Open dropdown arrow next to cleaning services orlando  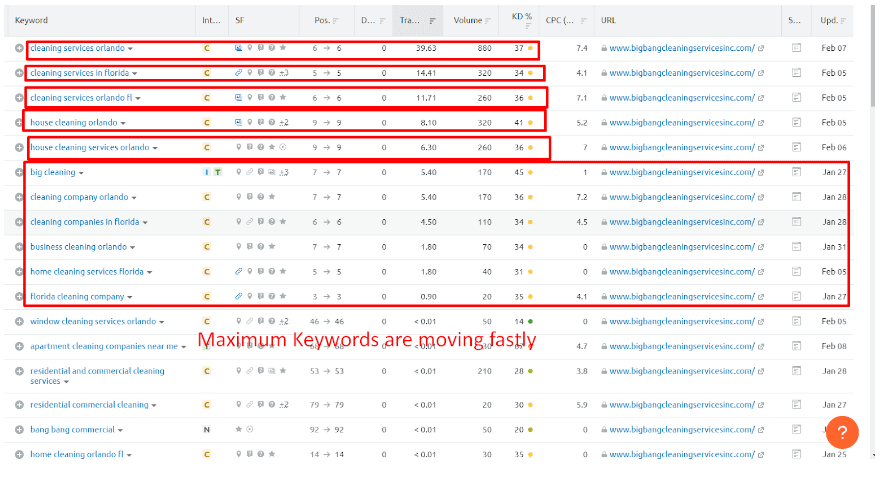[130, 49]
